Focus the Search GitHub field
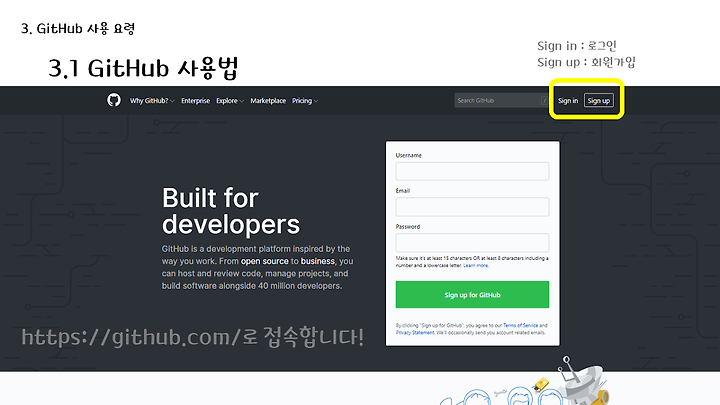The width and height of the screenshot is (720, 405). (501, 100)
